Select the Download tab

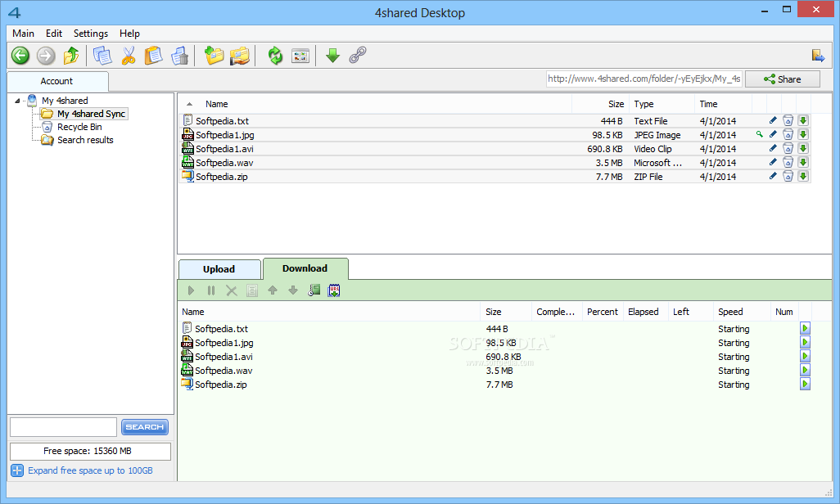pos(305,268)
